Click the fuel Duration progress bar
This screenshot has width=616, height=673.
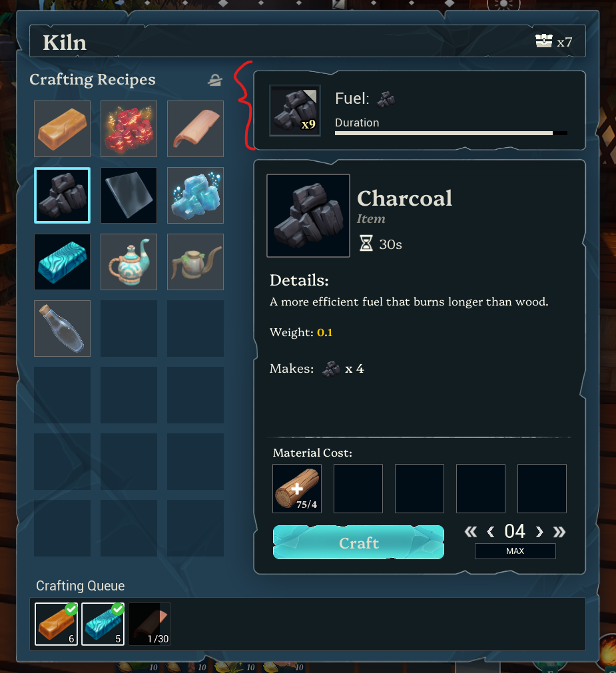(451, 133)
